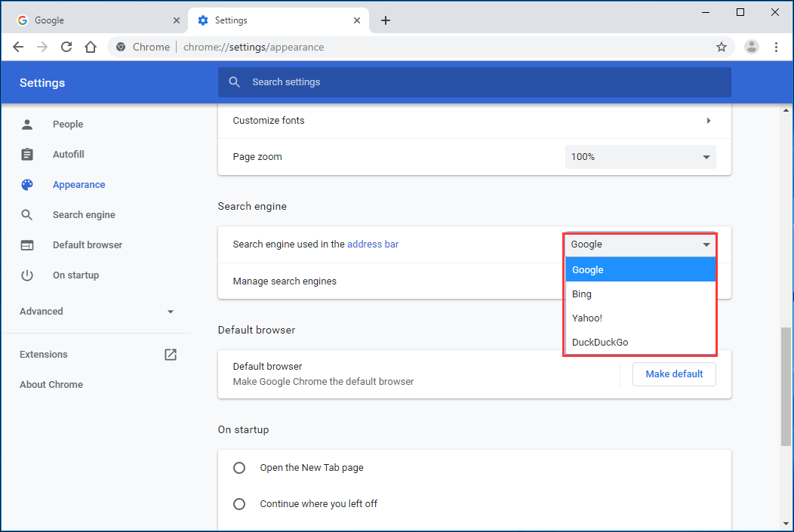Click the vertical page scrollbar thumb
This screenshot has height=532, width=794.
(x=786, y=385)
